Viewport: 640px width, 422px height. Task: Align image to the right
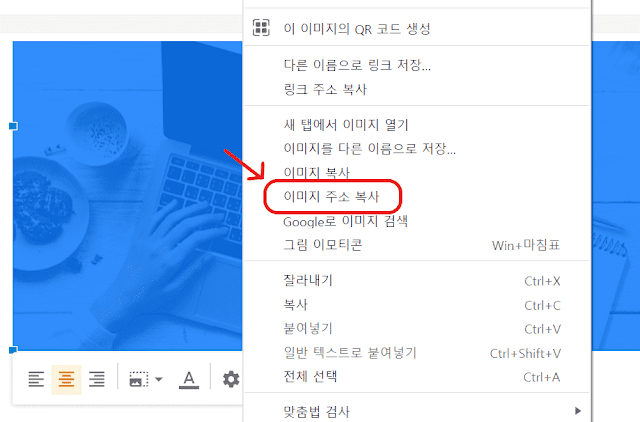coord(97,380)
